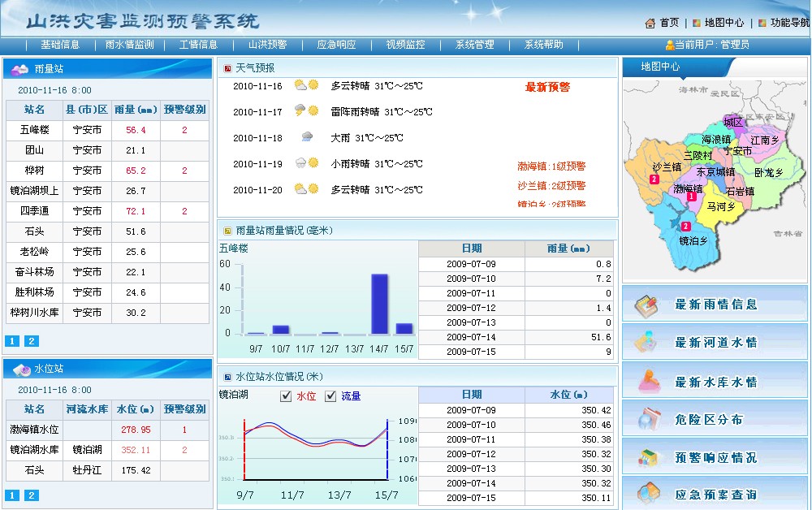Open the 视频监控 menu
This screenshot has width=812, height=510.
coord(405,45)
